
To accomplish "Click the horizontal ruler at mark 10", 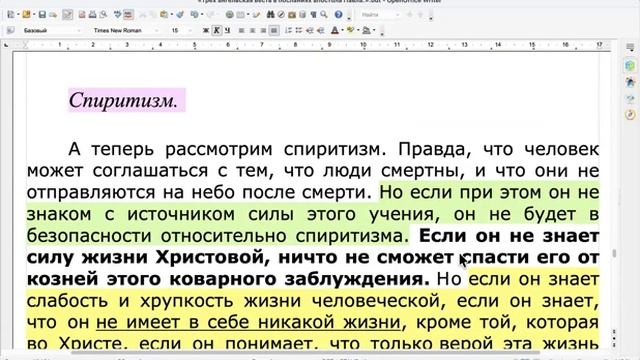I will [x=363, y=44].
